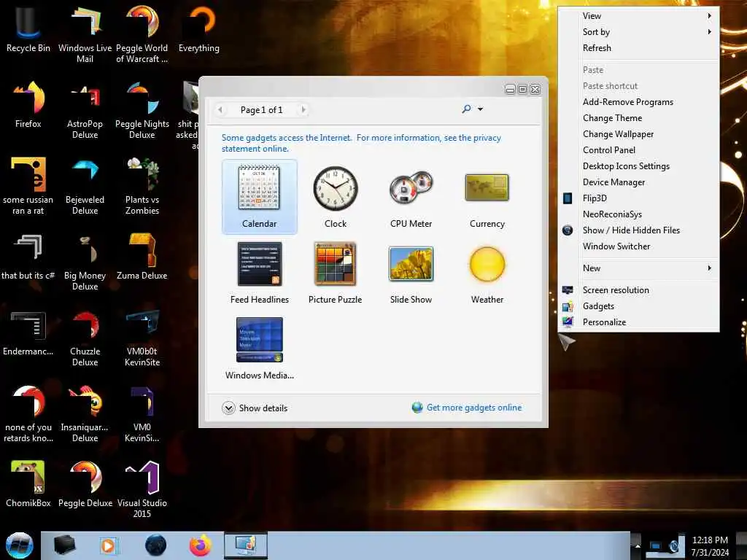The width and height of the screenshot is (747, 560).
Task: Select the Clock gadget
Action: (x=336, y=197)
